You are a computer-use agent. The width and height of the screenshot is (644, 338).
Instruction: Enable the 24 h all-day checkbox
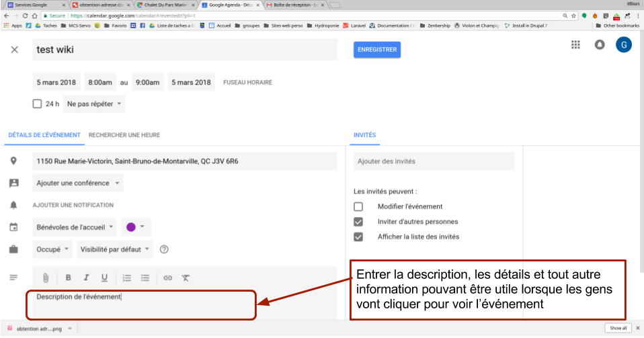[x=38, y=104]
